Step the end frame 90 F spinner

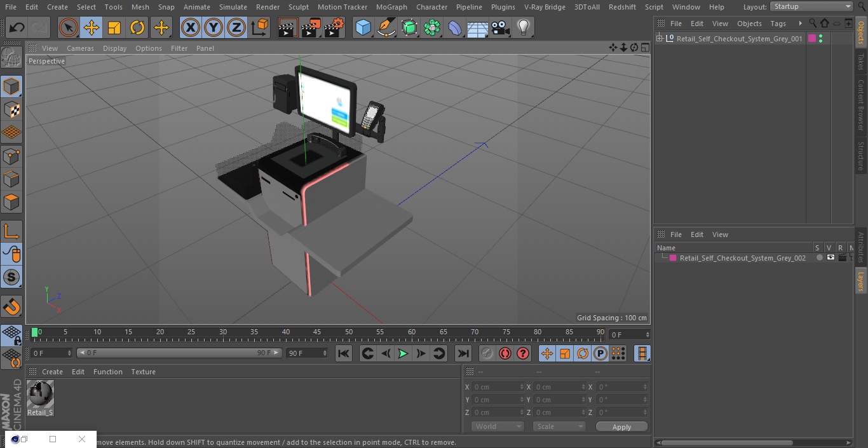325,353
